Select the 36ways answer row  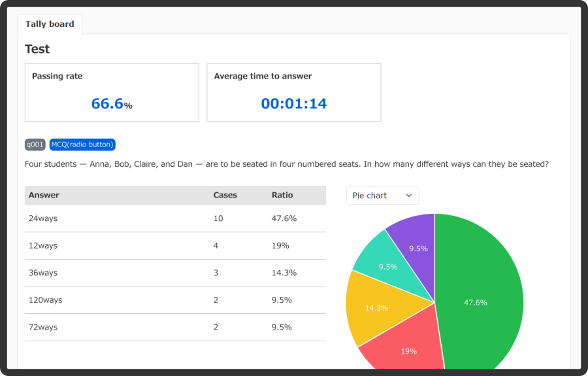(x=175, y=273)
